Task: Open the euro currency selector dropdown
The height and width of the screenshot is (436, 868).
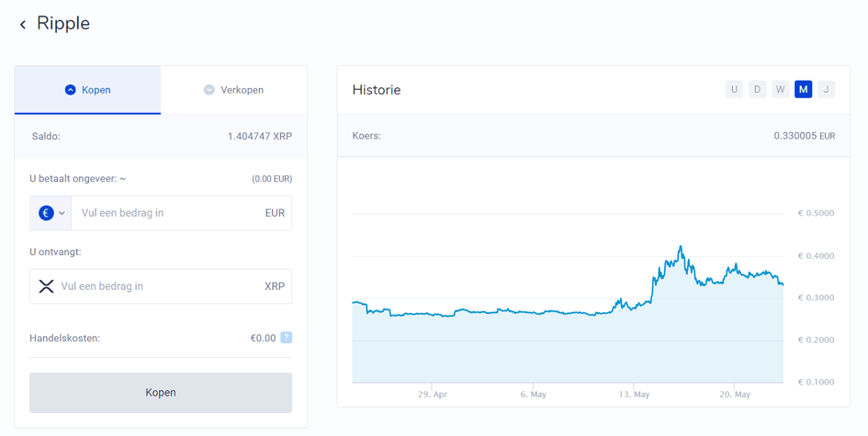Action: point(51,213)
